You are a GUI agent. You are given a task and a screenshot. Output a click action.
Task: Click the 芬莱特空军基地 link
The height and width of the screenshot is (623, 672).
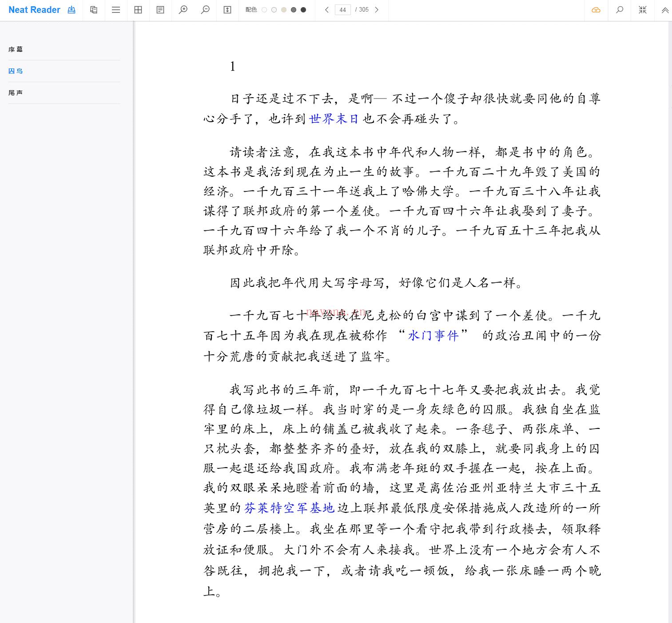pos(289,508)
